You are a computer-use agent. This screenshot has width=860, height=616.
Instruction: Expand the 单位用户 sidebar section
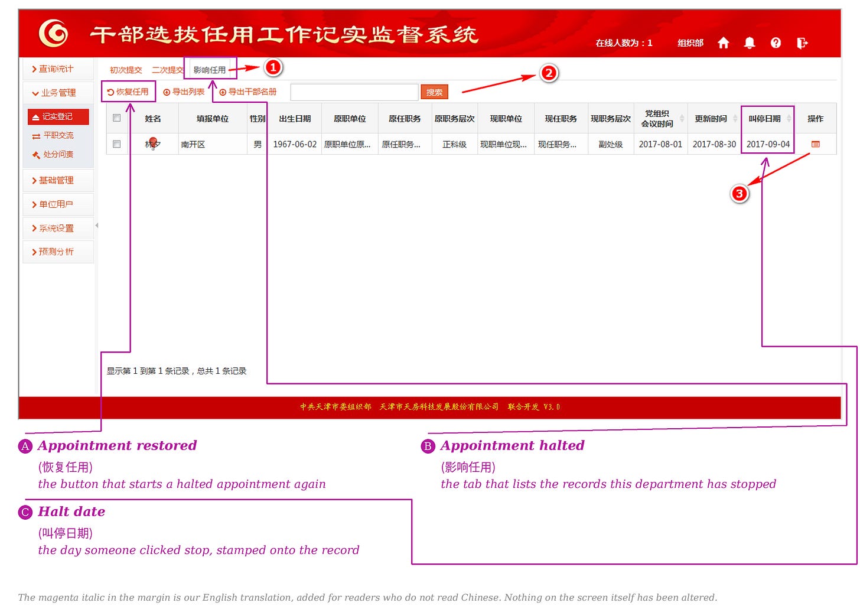pyautogui.click(x=58, y=204)
